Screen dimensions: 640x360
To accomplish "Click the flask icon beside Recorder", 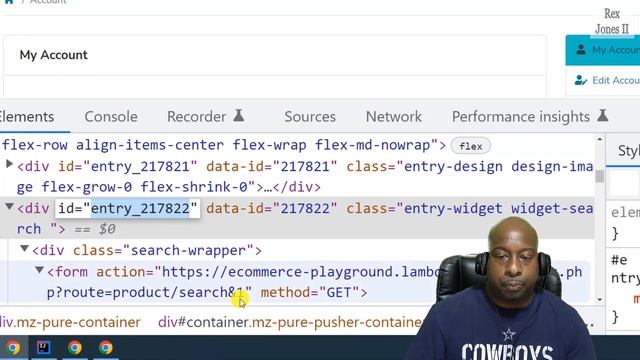I will coord(239,116).
